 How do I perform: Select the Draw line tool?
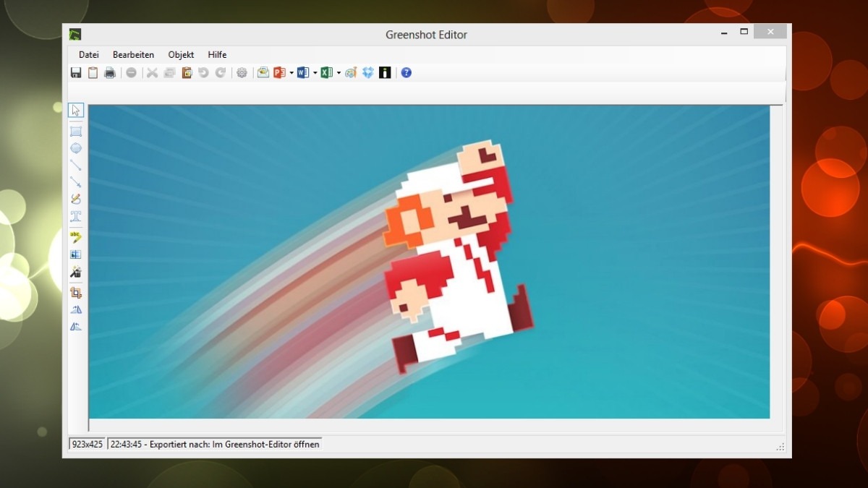(x=76, y=165)
